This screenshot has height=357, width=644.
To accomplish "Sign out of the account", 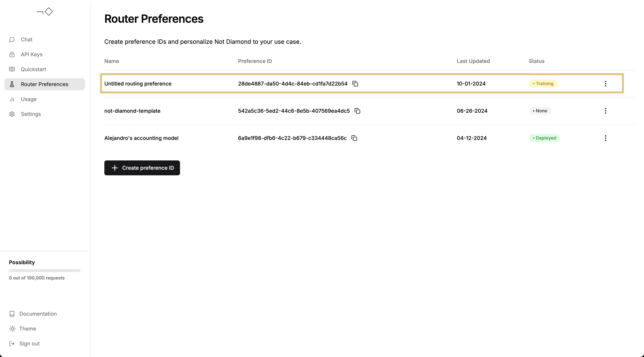I will tap(29, 344).
